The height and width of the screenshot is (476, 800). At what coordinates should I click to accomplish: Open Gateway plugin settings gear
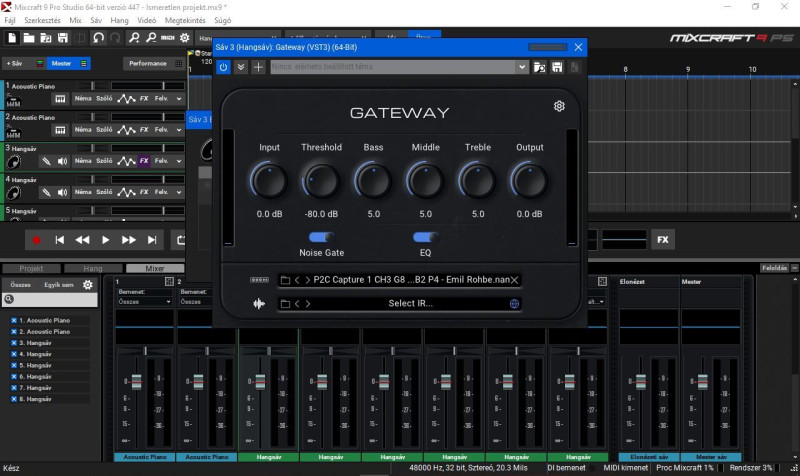point(559,106)
